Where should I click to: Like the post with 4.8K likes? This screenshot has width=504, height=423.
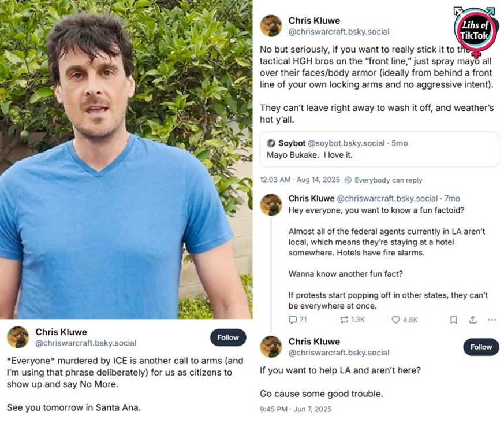(396, 320)
